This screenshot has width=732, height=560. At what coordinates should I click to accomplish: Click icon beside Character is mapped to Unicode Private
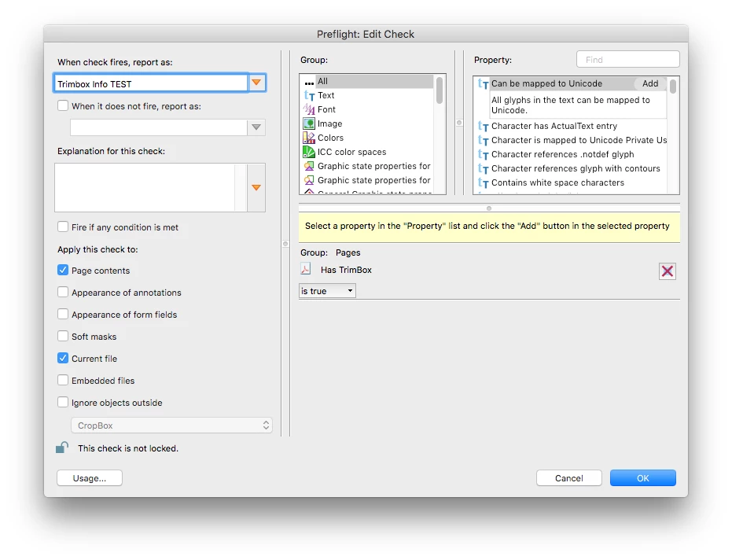click(484, 141)
